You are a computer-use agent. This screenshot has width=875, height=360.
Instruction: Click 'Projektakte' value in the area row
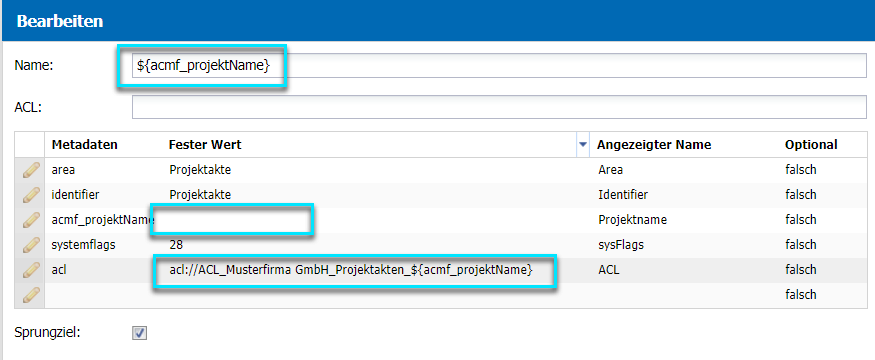200,170
